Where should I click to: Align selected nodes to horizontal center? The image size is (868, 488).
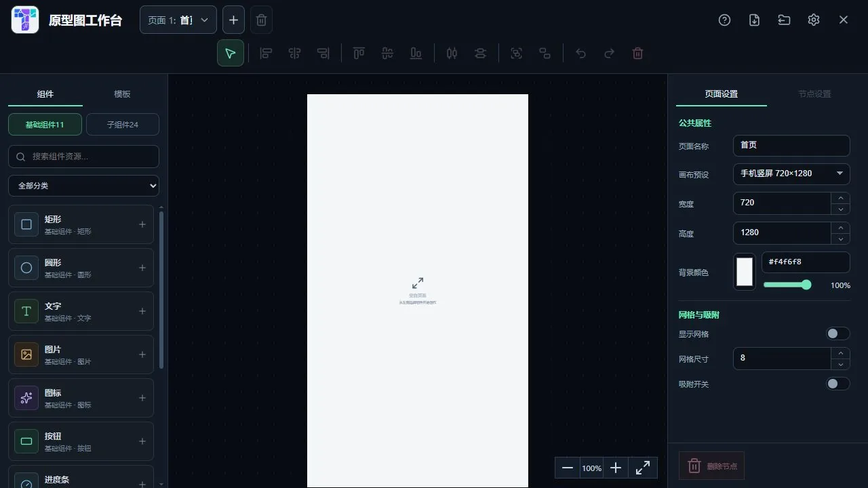294,54
